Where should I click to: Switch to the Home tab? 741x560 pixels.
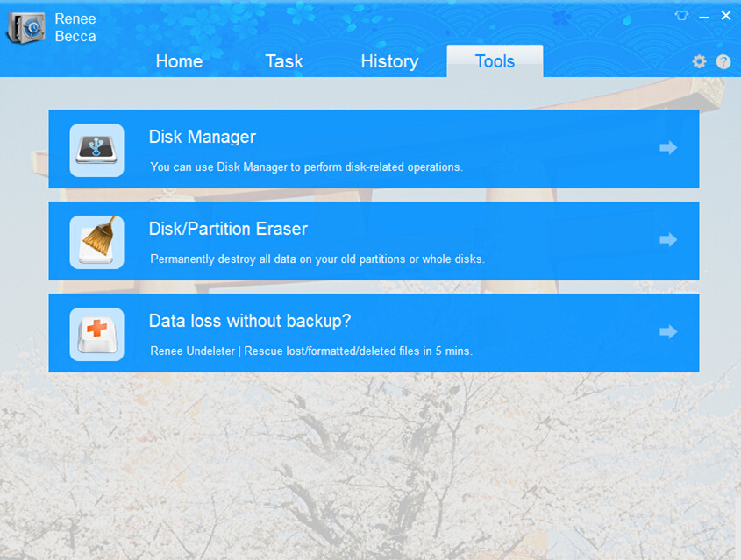(179, 61)
